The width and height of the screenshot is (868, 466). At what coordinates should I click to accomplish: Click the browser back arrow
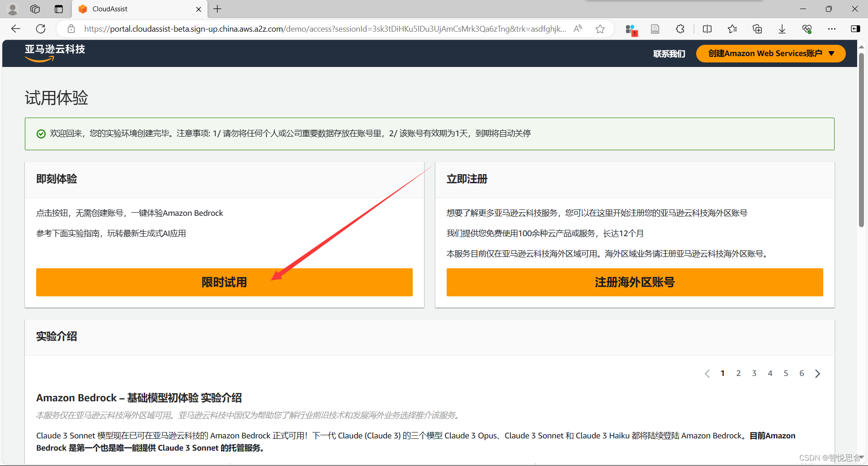(x=16, y=29)
